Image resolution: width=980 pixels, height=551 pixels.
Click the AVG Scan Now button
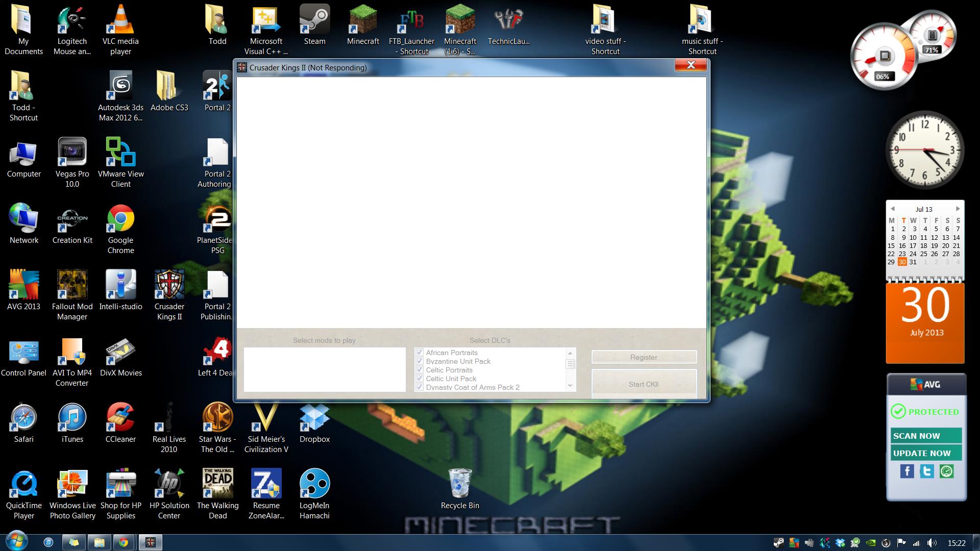(925, 436)
